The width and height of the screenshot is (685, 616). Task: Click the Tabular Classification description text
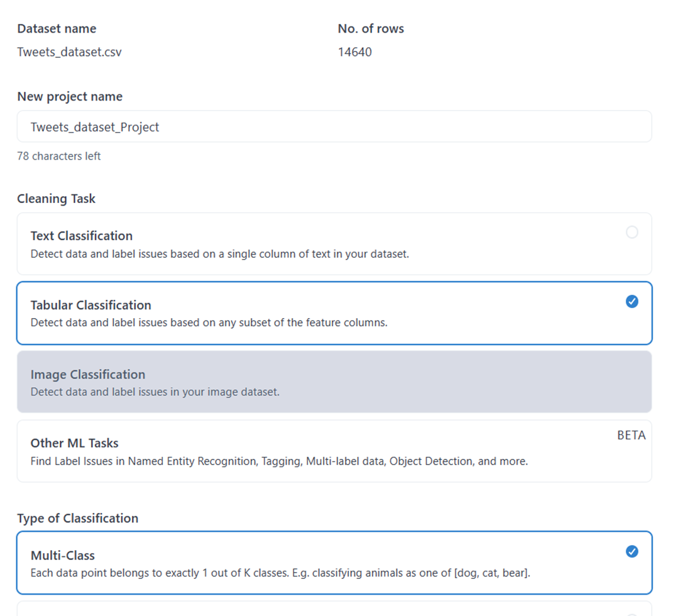(x=209, y=322)
